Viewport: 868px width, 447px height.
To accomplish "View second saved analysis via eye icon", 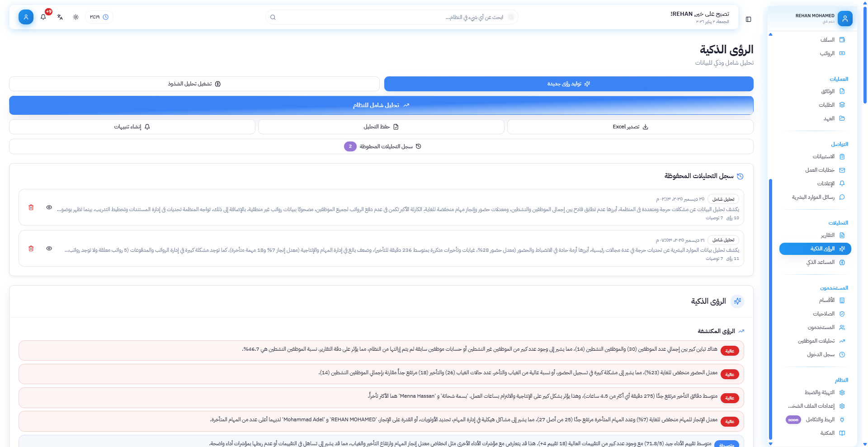I will point(49,249).
